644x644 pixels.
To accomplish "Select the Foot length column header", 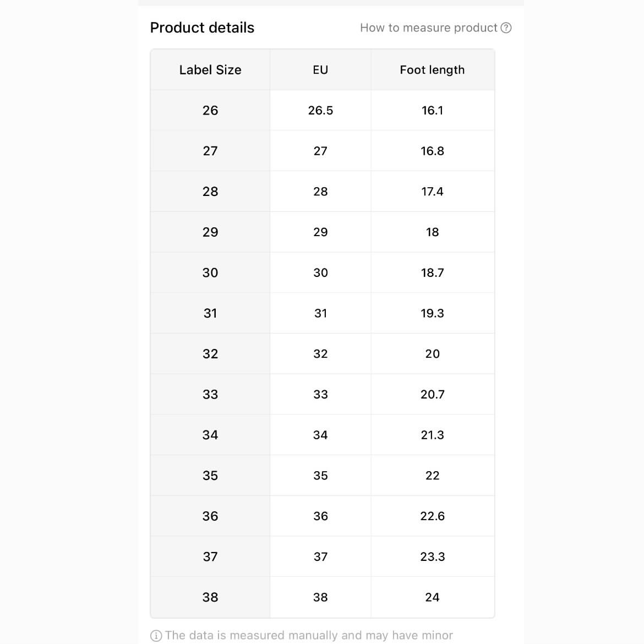I will [x=433, y=70].
